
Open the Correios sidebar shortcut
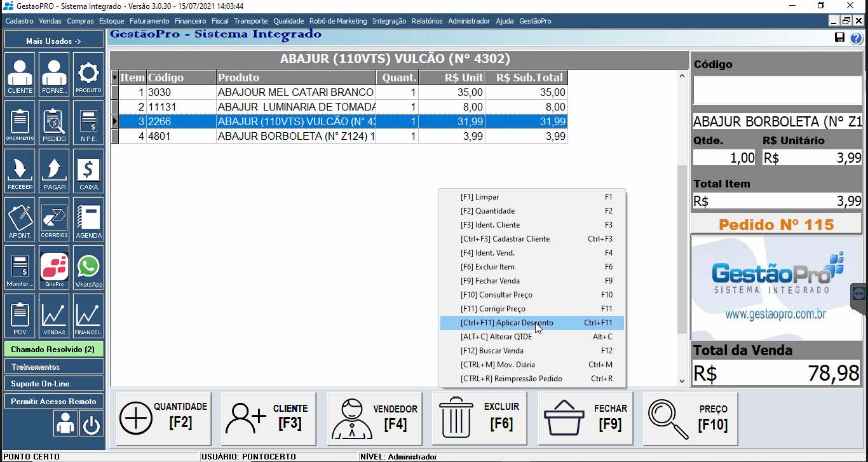(x=54, y=219)
